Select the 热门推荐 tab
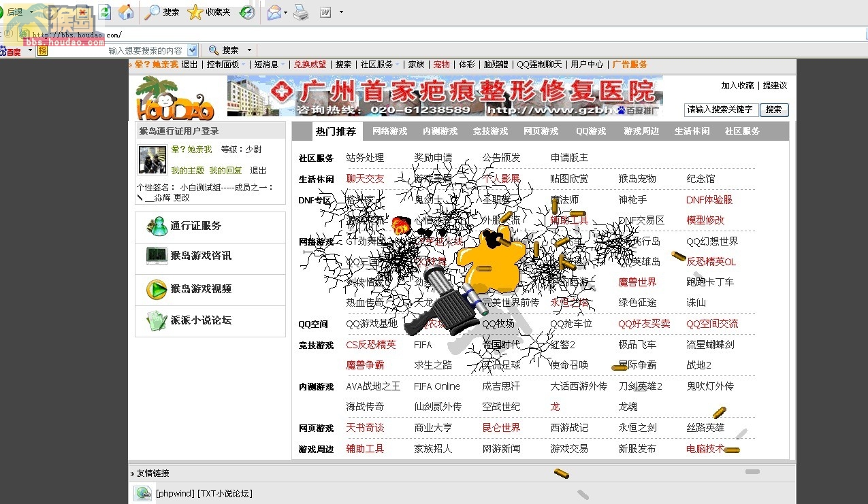Image resolution: width=868 pixels, height=504 pixels. (x=336, y=131)
